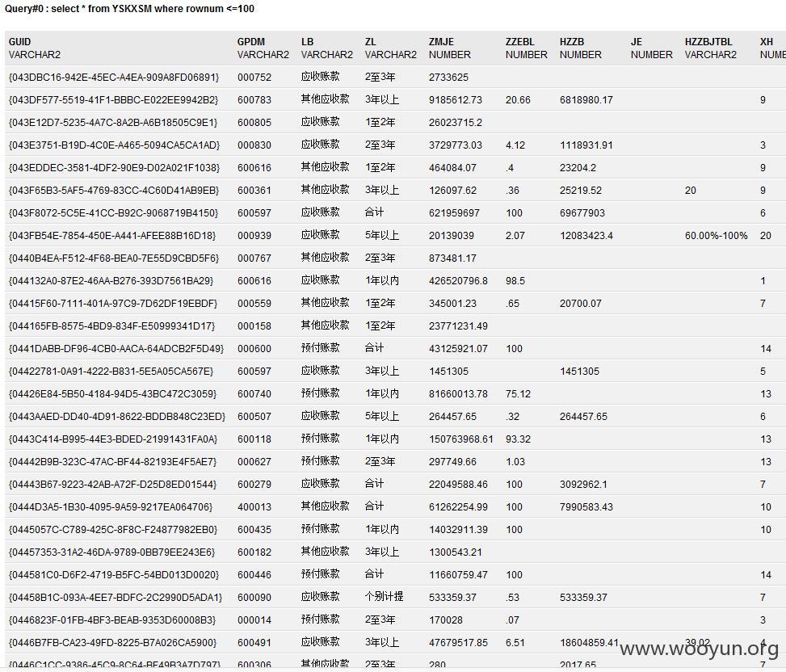Click GUID {0440B4EA-F512-4F68-BEA0-7E55D9CBD5F6}
786x672 pixels.
click(114, 258)
